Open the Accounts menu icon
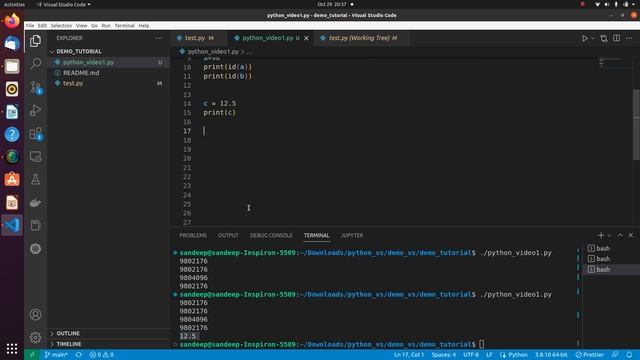This screenshot has width=640, height=360. pos(36,315)
